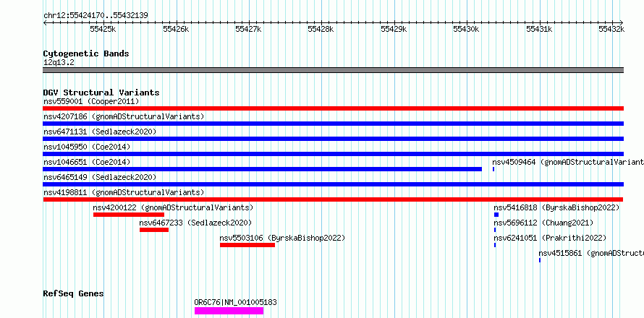The width and height of the screenshot is (644, 318).
Task: Click the red nsv5503106 variant bar
Action: click(247, 245)
